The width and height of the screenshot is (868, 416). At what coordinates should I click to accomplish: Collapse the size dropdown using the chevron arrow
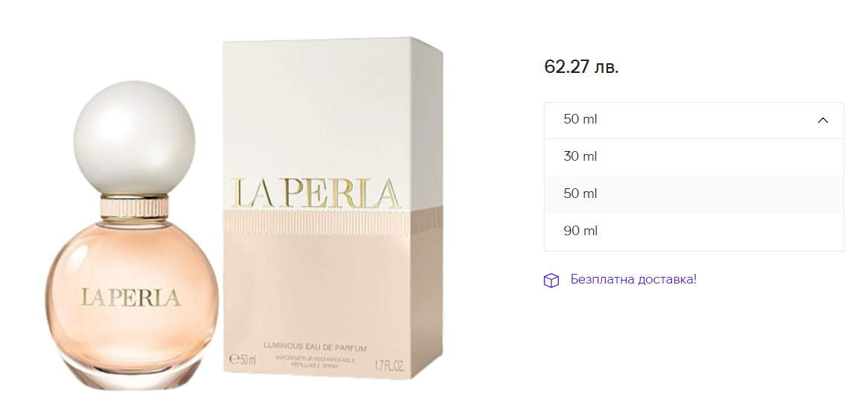823,120
